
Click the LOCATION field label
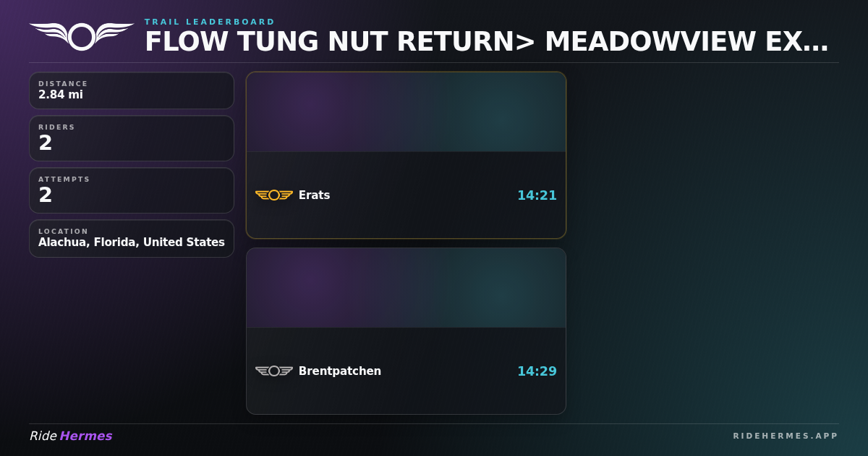[64, 232]
